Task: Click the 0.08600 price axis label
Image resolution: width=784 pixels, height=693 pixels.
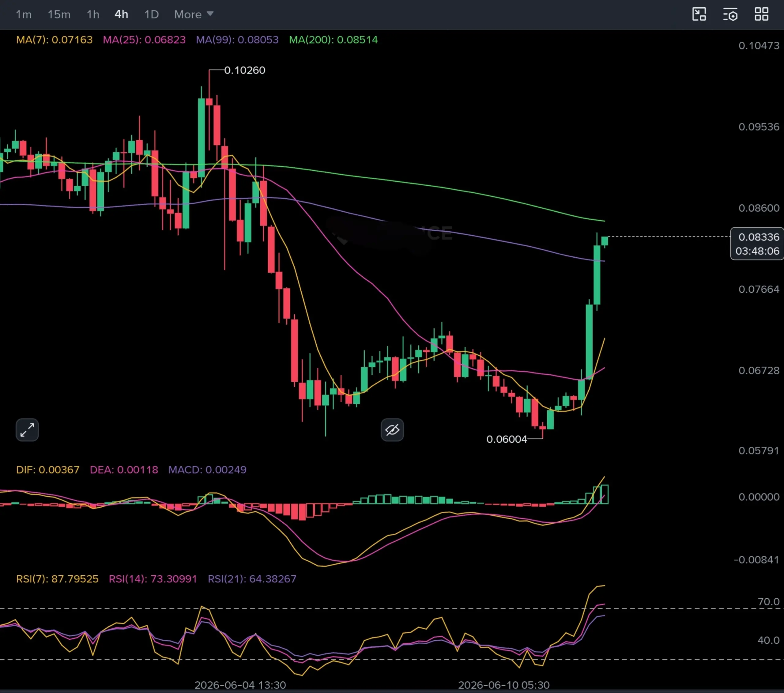Action: (759, 208)
